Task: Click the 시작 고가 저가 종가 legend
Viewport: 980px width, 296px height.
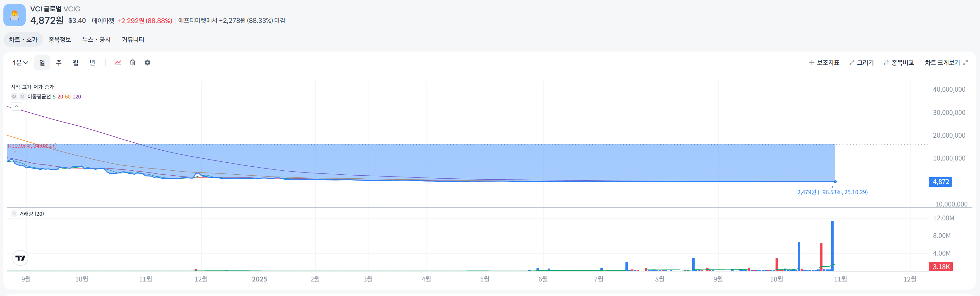Action: [x=32, y=87]
